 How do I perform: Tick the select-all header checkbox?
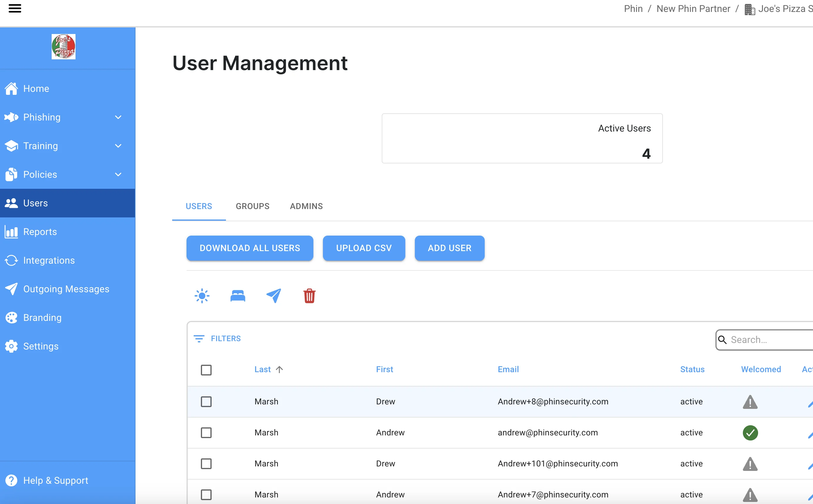click(x=206, y=370)
